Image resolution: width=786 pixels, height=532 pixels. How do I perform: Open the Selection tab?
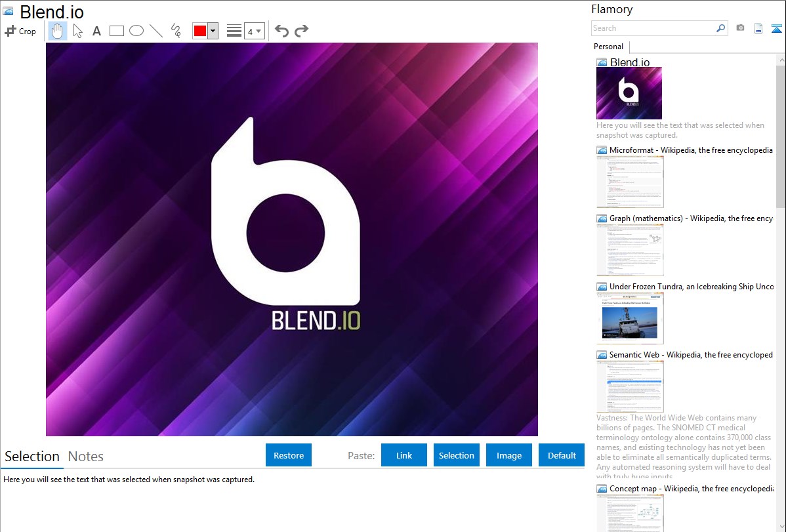click(x=32, y=457)
